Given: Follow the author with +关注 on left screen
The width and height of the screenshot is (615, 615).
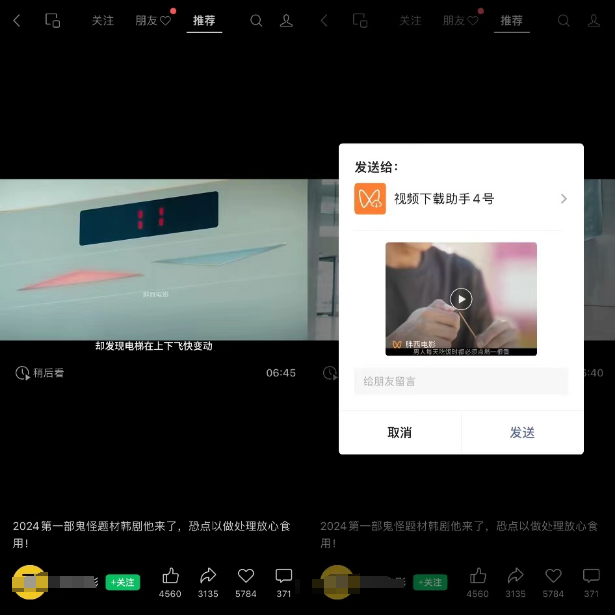Looking at the screenshot, I should 123,582.
